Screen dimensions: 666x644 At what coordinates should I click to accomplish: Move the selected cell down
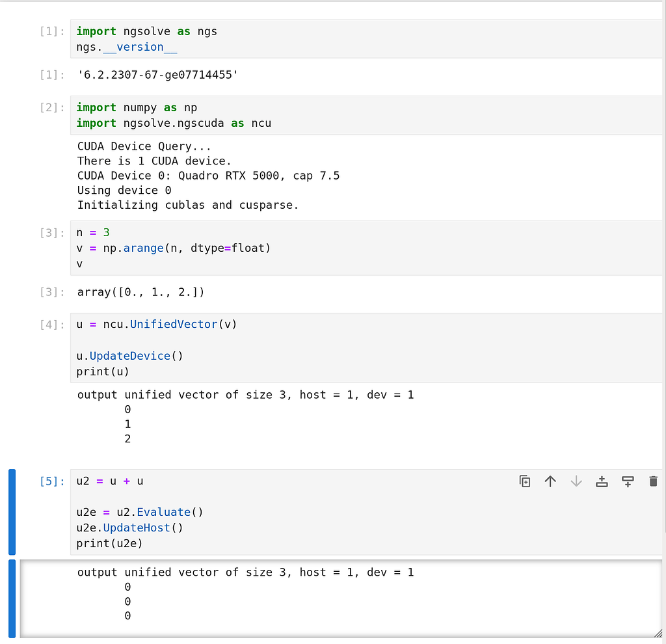[576, 481]
